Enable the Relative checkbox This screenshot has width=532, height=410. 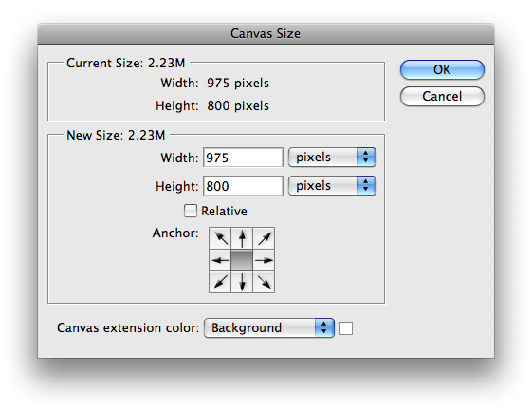[191, 211]
